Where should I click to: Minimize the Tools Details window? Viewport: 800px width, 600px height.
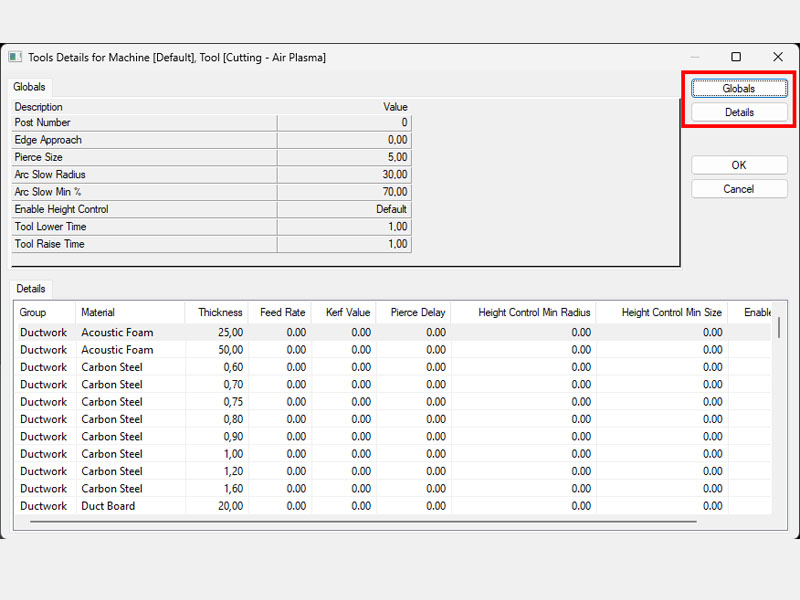coord(695,57)
